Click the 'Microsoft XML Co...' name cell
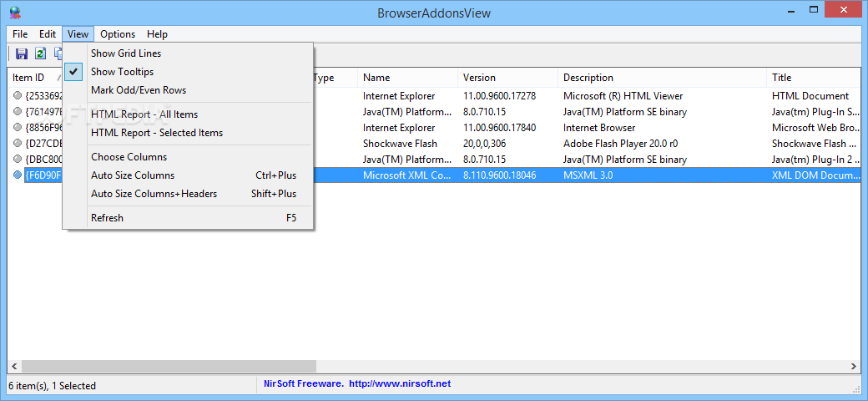 (407, 175)
